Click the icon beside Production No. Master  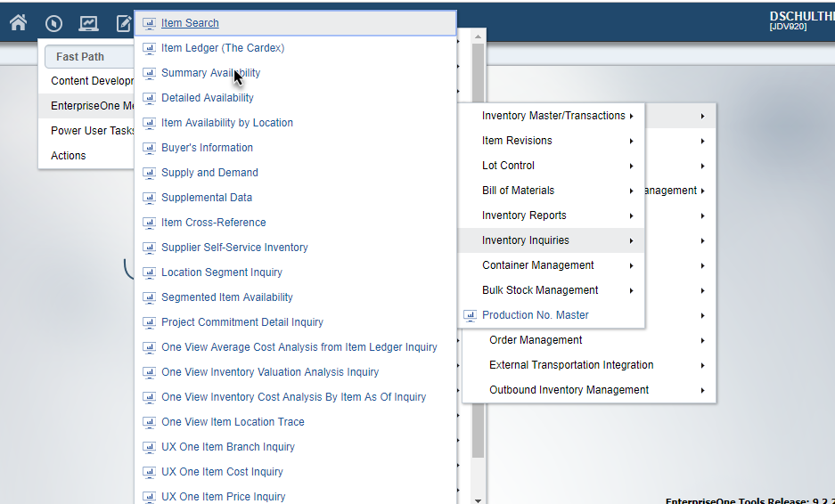(471, 315)
